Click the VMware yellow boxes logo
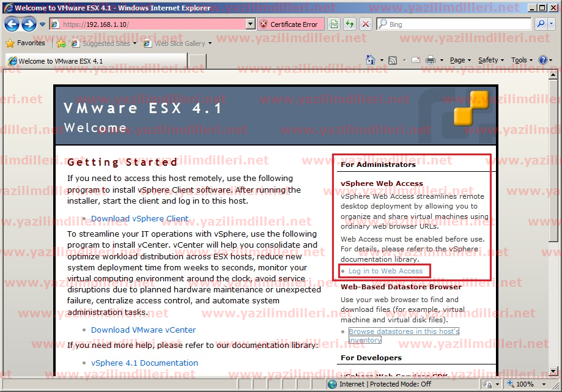 click(x=471, y=108)
